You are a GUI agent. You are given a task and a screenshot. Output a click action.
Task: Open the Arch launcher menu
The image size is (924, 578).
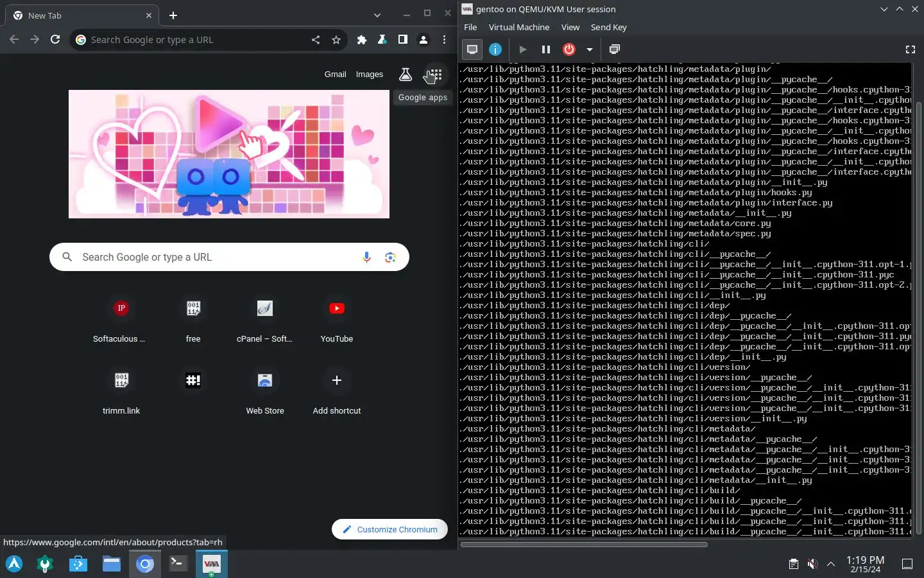click(x=14, y=564)
